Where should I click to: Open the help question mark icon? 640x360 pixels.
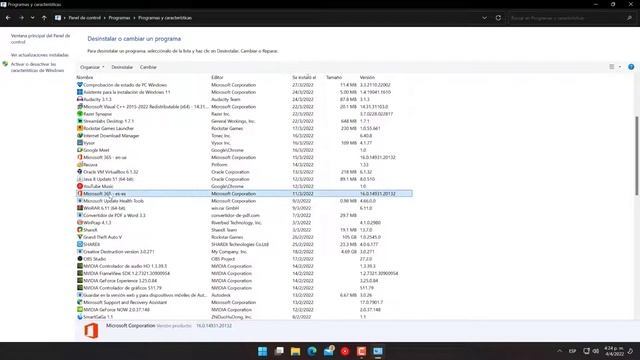click(631, 67)
